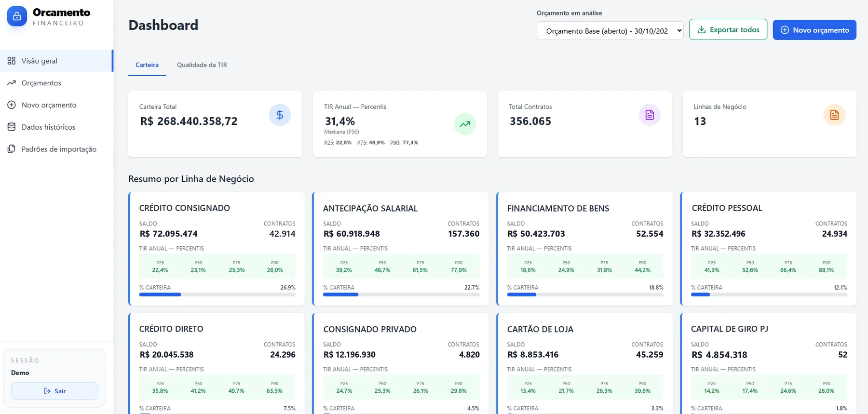868x414 pixels.
Task: Open Novo orçamento from the sidebar
Action: coord(56,105)
